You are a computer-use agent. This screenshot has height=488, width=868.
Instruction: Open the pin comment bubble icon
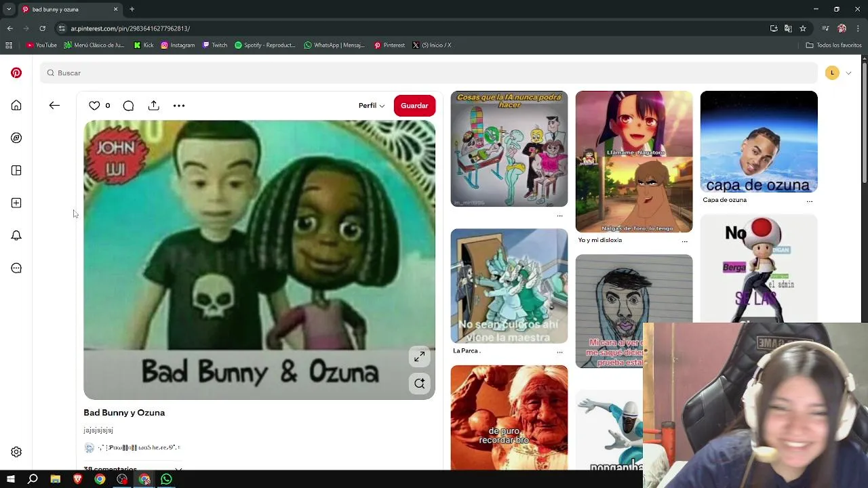pyautogui.click(x=128, y=106)
